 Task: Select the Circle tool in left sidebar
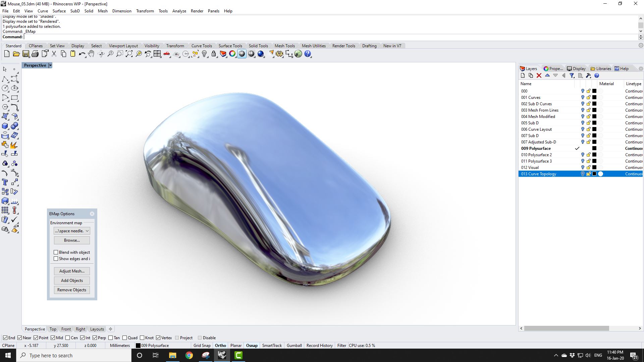(x=5, y=88)
